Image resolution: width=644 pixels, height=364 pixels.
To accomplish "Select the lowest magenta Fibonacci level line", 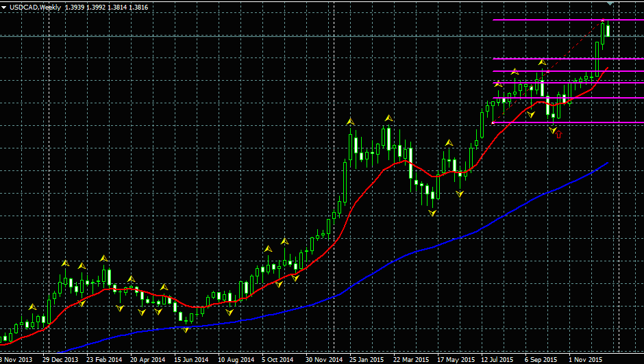I will click(569, 122).
